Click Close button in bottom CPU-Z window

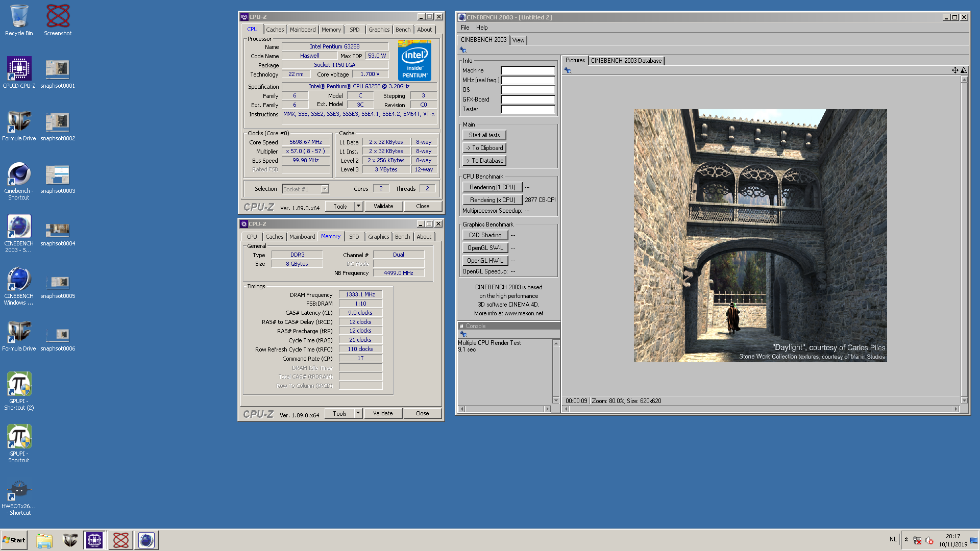[422, 413]
